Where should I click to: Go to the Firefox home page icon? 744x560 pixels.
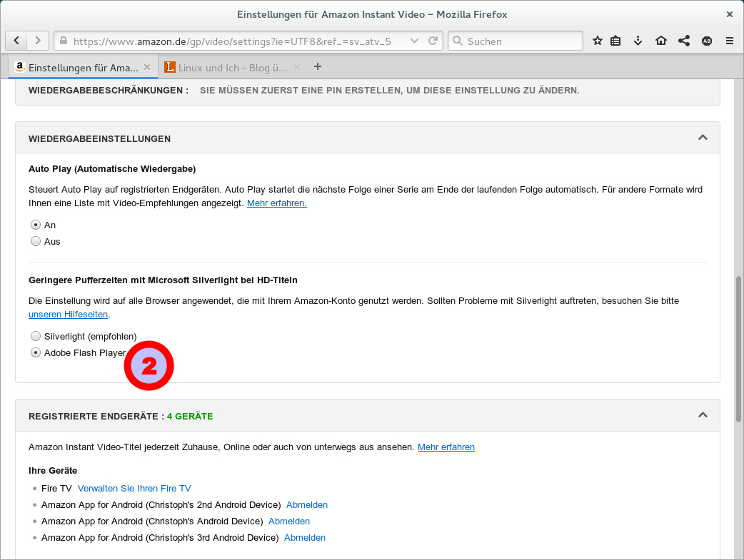click(661, 41)
